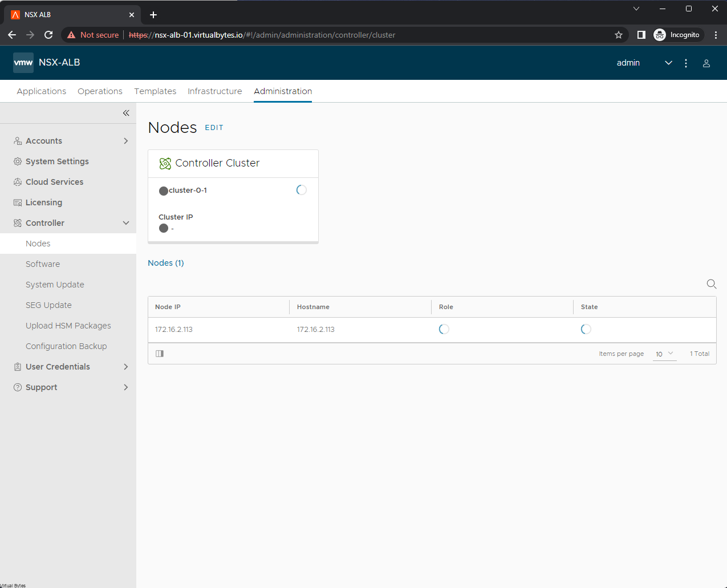The width and height of the screenshot is (727, 588).
Task: Select the System Settings gear icon
Action: pos(18,161)
